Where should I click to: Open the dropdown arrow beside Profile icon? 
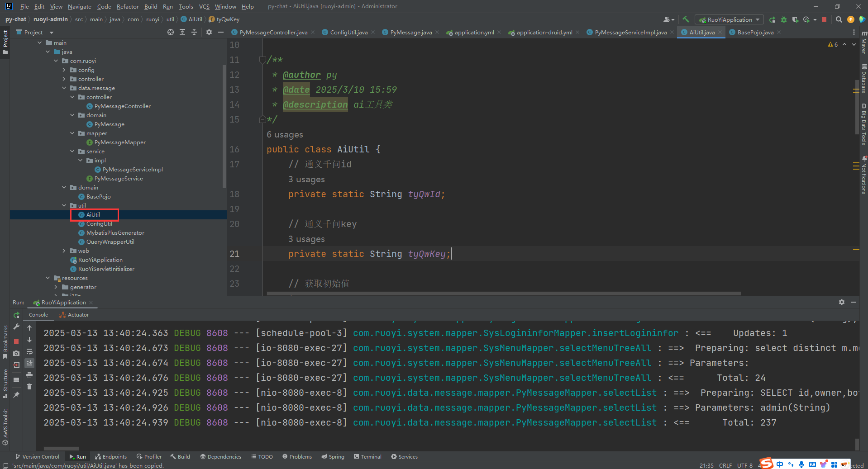tap(815, 19)
